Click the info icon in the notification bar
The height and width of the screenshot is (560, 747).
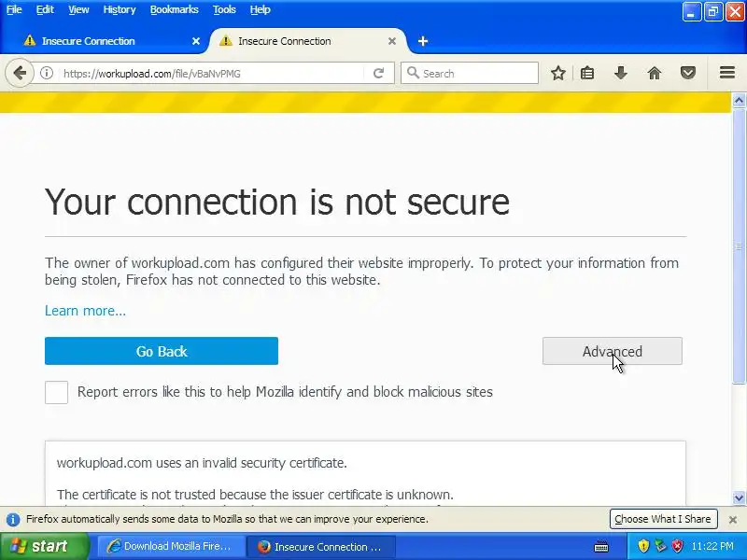[x=13, y=520]
